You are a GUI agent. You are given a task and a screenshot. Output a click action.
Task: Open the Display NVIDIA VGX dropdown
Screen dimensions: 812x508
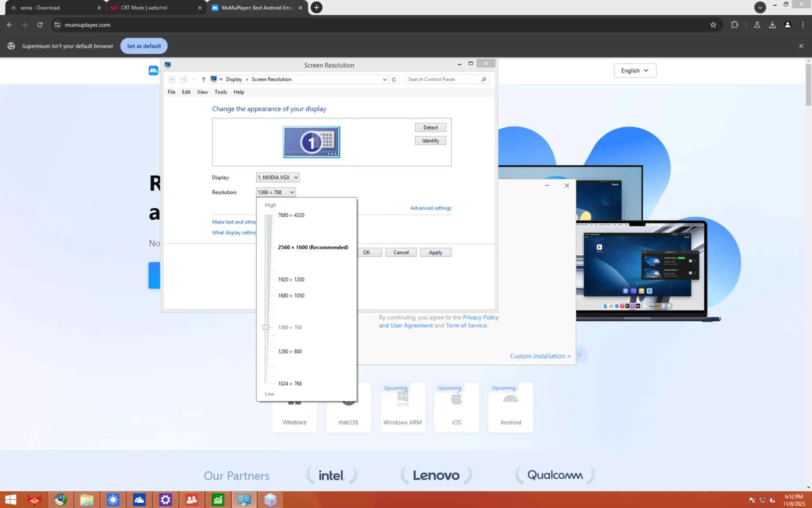[x=277, y=177]
